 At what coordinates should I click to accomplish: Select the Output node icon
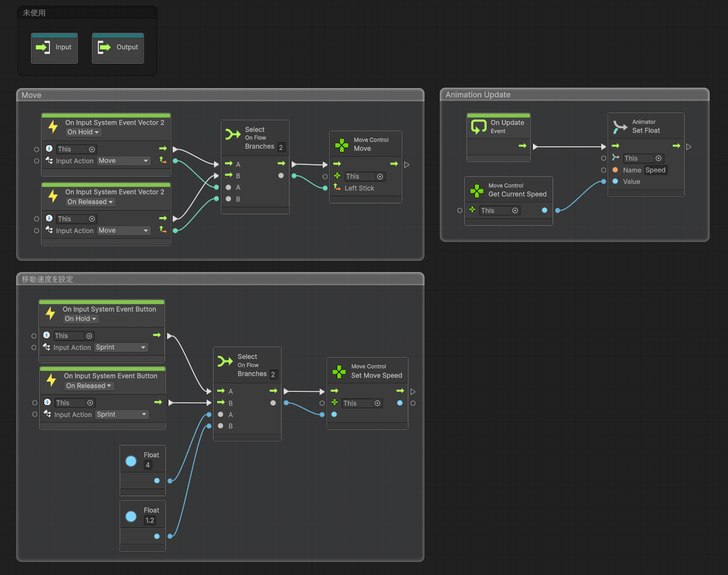pos(104,47)
